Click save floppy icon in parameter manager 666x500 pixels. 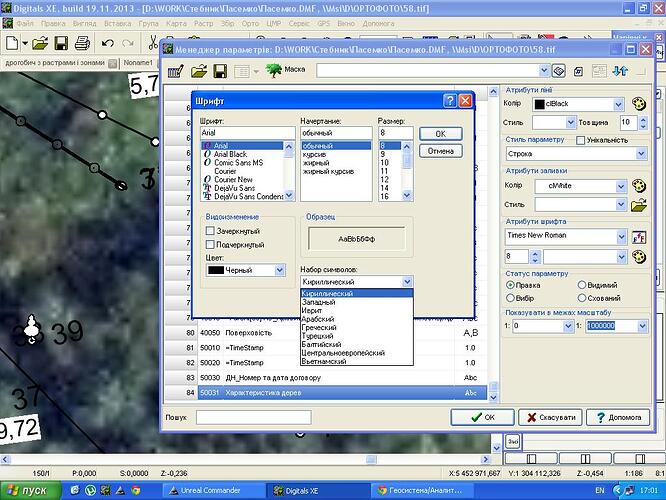220,71
